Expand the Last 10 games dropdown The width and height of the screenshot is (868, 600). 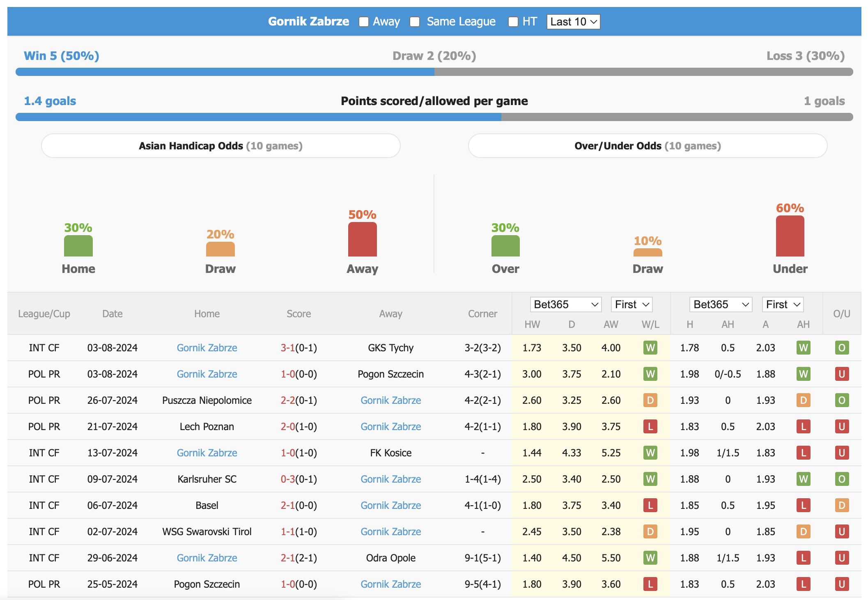coord(573,22)
